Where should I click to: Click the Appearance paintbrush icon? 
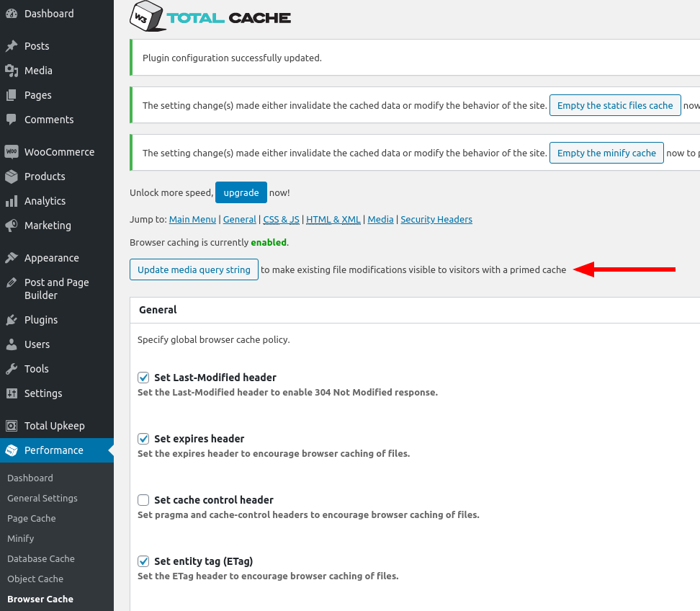click(x=12, y=258)
